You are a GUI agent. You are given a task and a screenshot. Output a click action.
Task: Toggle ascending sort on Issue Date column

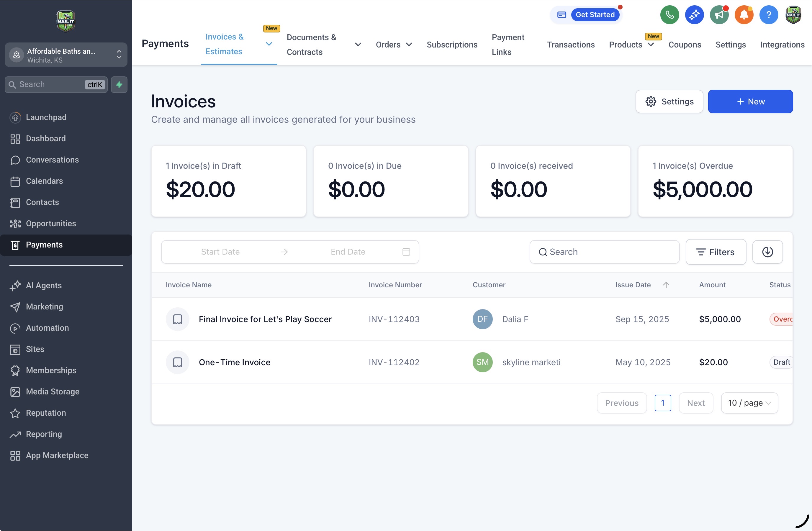(x=666, y=285)
